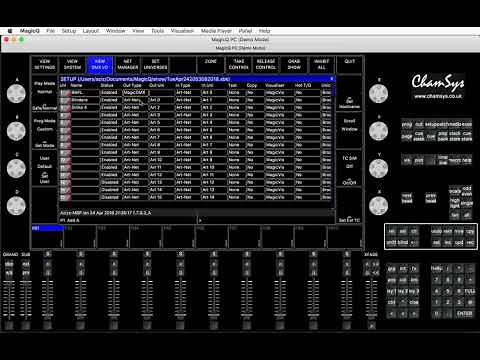
Task: Select encoder wheel E on the right
Action: pyautogui.click(x=378, y=94)
